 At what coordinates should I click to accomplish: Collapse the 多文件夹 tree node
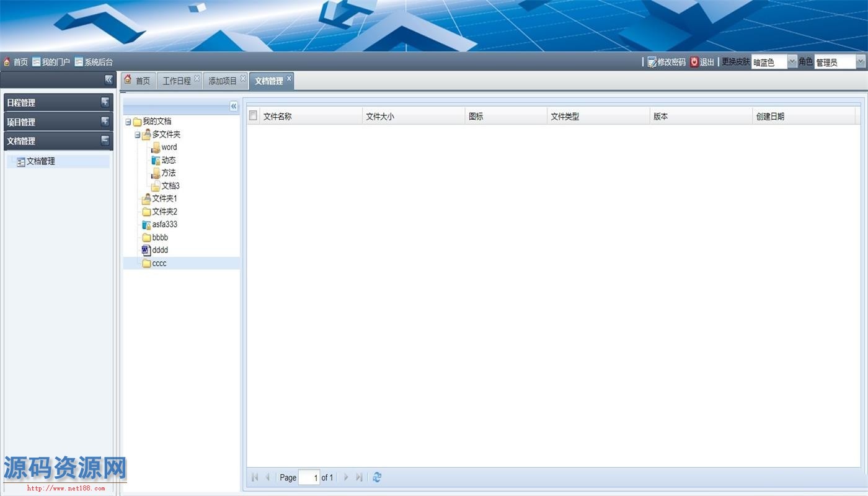click(138, 135)
